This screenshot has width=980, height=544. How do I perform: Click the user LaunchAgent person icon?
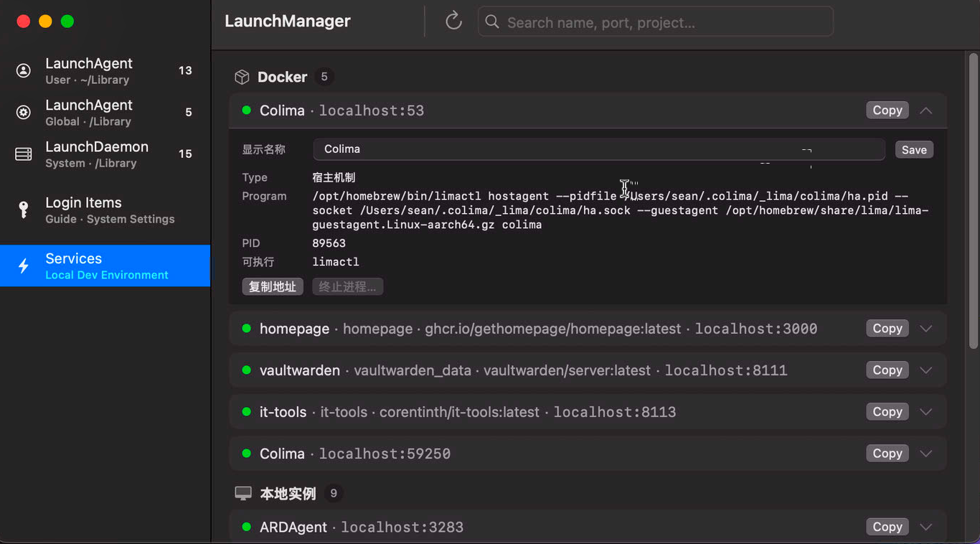tap(24, 70)
